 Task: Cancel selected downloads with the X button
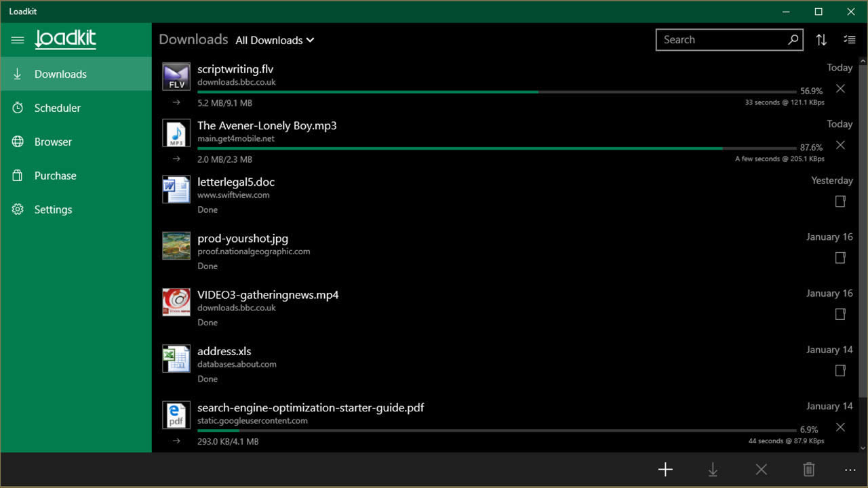(761, 469)
